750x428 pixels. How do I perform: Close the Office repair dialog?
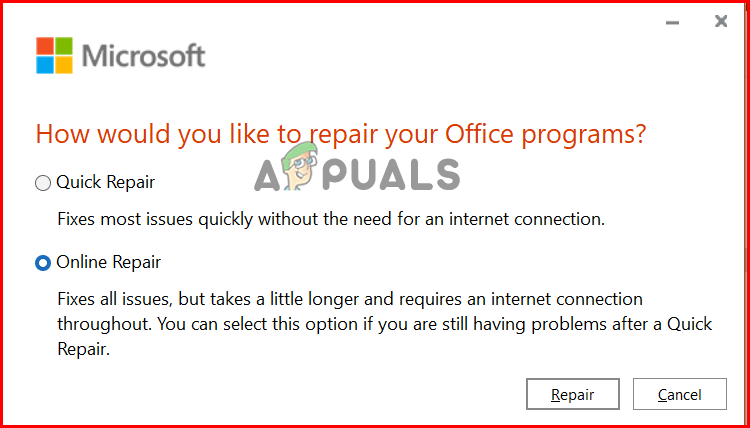720,21
